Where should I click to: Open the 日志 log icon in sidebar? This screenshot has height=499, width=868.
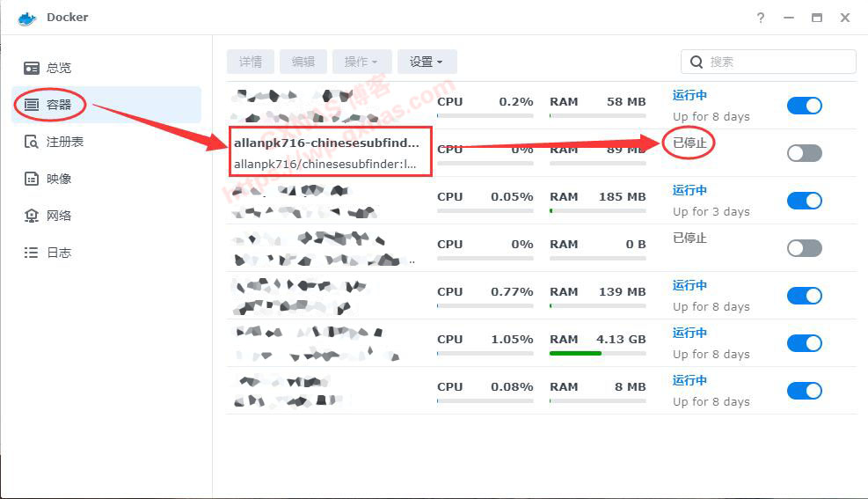point(32,253)
